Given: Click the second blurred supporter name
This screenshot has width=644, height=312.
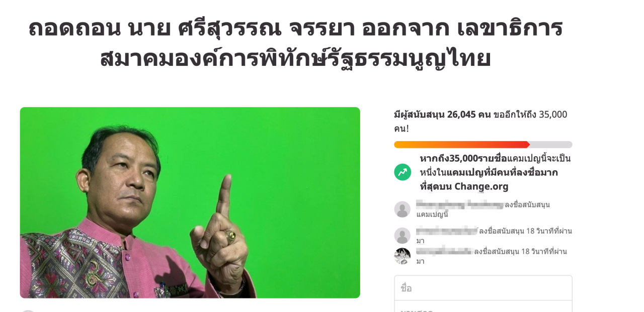Looking at the screenshot, I should pyautogui.click(x=447, y=231).
